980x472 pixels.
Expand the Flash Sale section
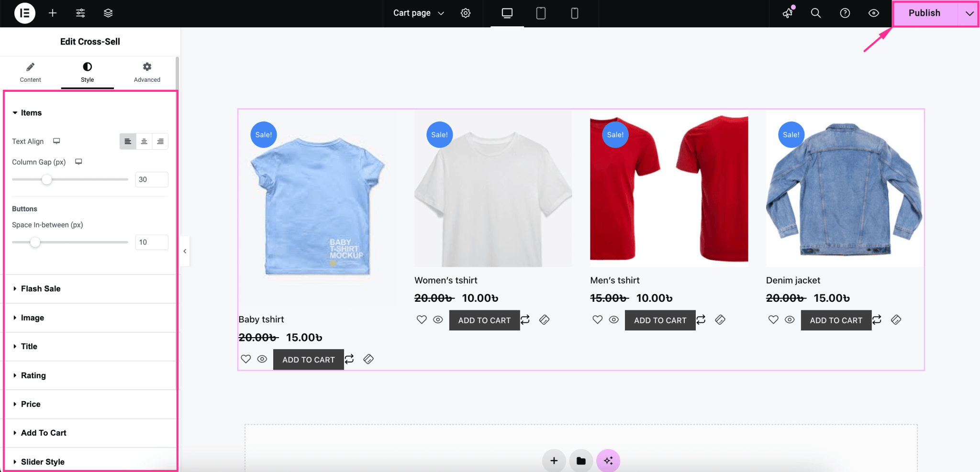[x=40, y=288]
